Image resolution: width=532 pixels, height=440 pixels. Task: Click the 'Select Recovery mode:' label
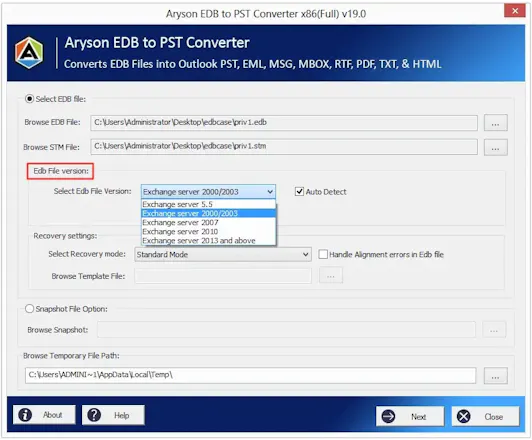tap(87, 254)
